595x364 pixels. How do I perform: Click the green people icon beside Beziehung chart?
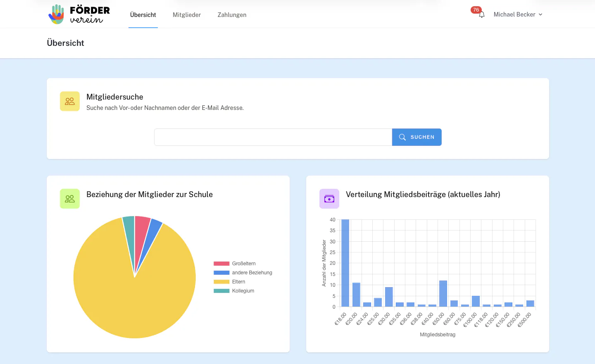70,199
